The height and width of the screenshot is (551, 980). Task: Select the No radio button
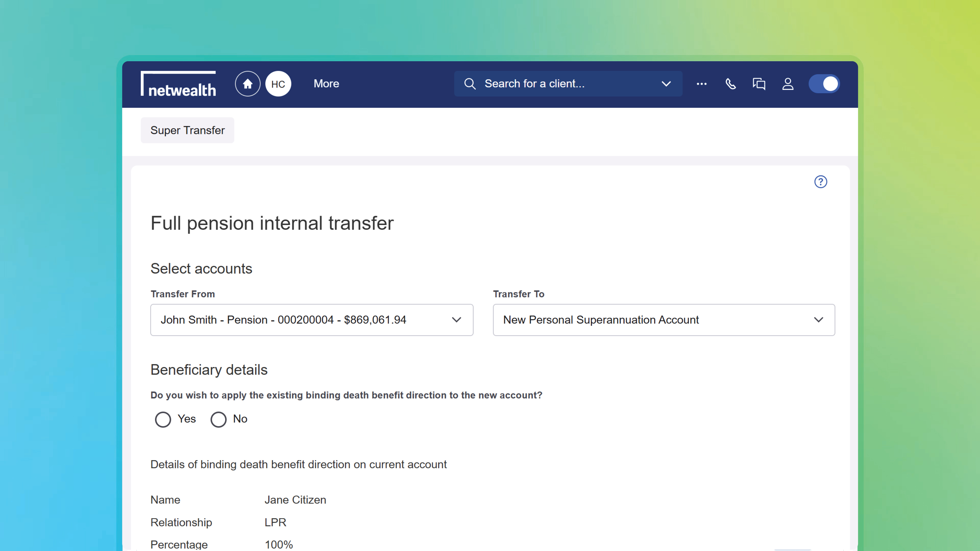218,419
